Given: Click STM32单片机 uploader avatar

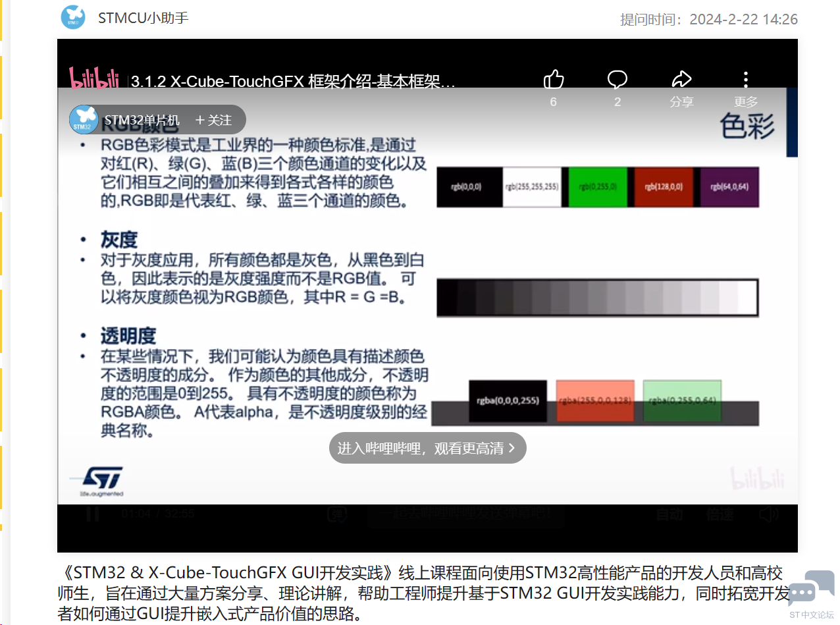Looking at the screenshot, I should point(84,119).
